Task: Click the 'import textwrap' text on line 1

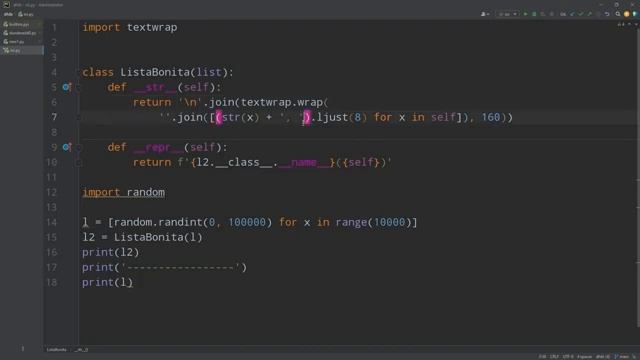Action: [x=130, y=27]
